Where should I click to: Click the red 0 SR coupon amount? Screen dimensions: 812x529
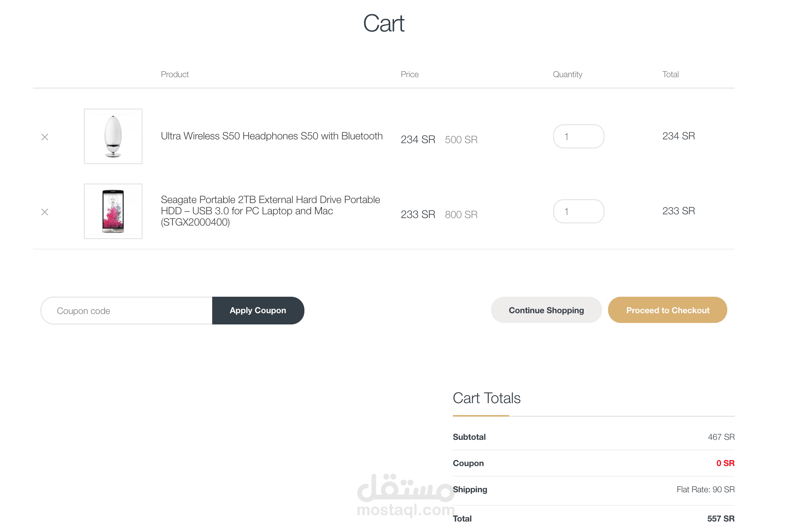(725, 463)
